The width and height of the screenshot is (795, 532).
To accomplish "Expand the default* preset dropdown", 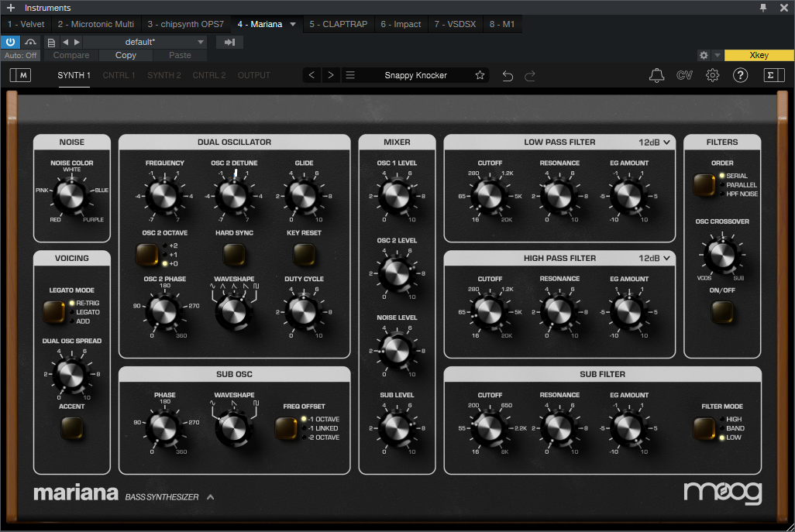I will [145, 42].
